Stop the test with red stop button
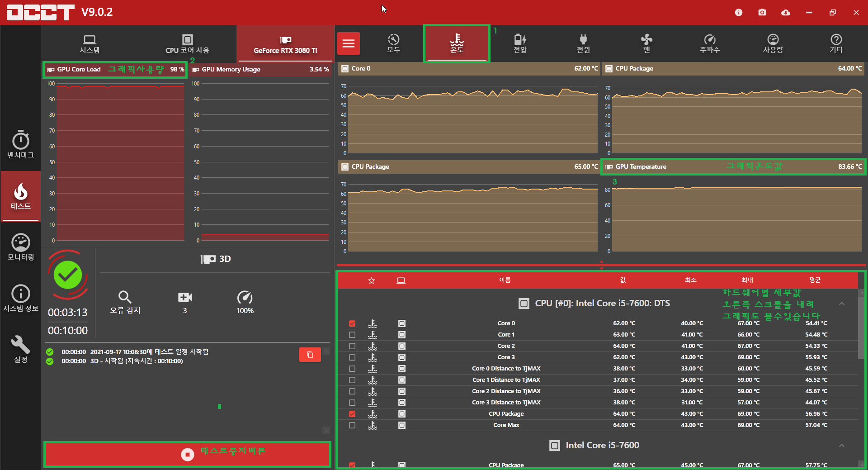 click(187, 454)
